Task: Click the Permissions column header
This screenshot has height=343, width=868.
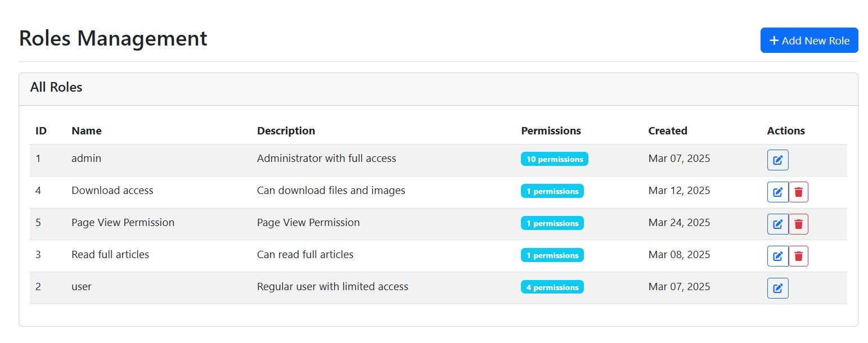Action: [551, 130]
